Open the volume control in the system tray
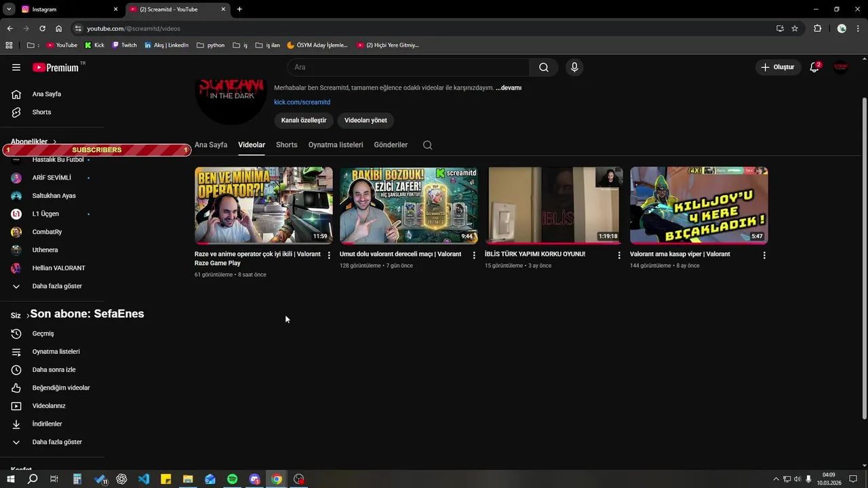868x488 pixels. coord(797,479)
